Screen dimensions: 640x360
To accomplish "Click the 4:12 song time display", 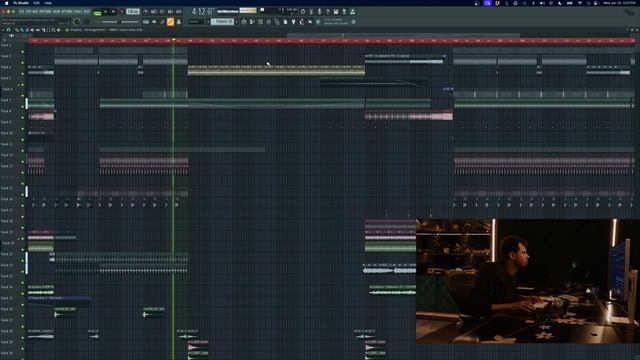I will 203,11.
